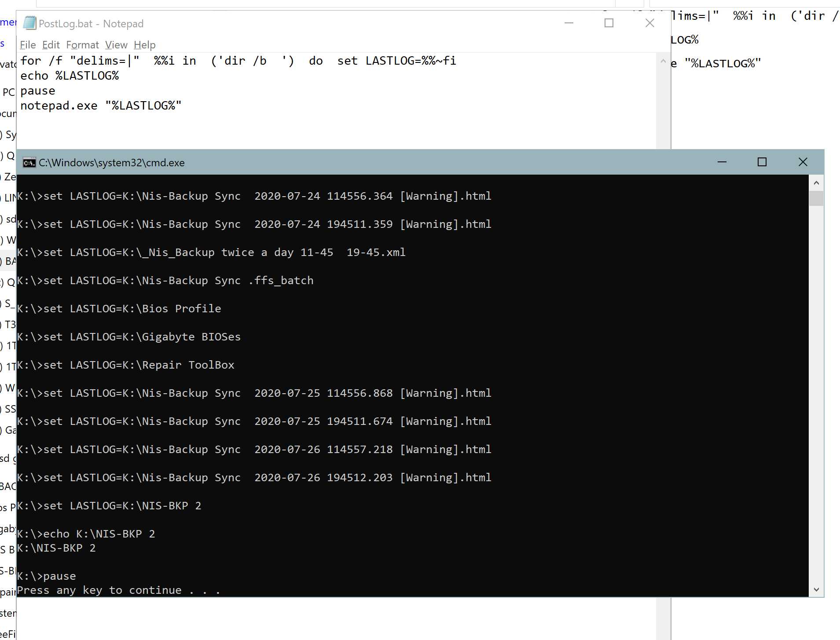Click the Notepad document icon in PostLog.bat title bar
This screenshot has width=840, height=640.
pyautogui.click(x=29, y=23)
